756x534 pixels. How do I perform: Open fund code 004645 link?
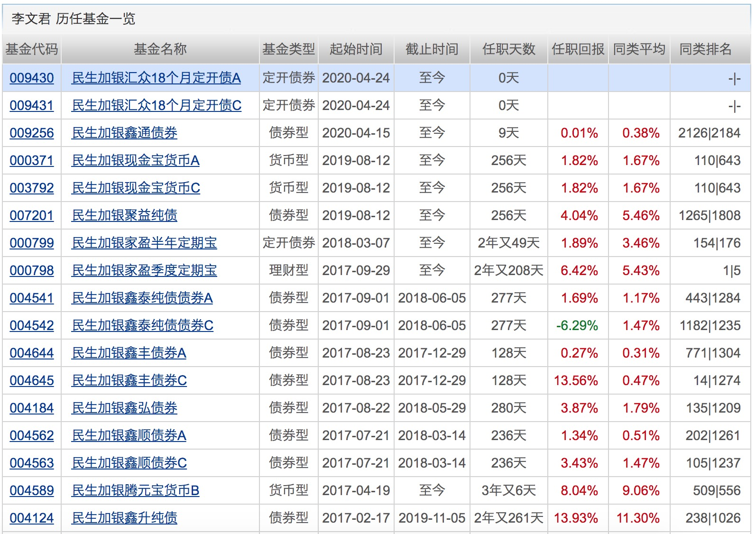point(32,380)
